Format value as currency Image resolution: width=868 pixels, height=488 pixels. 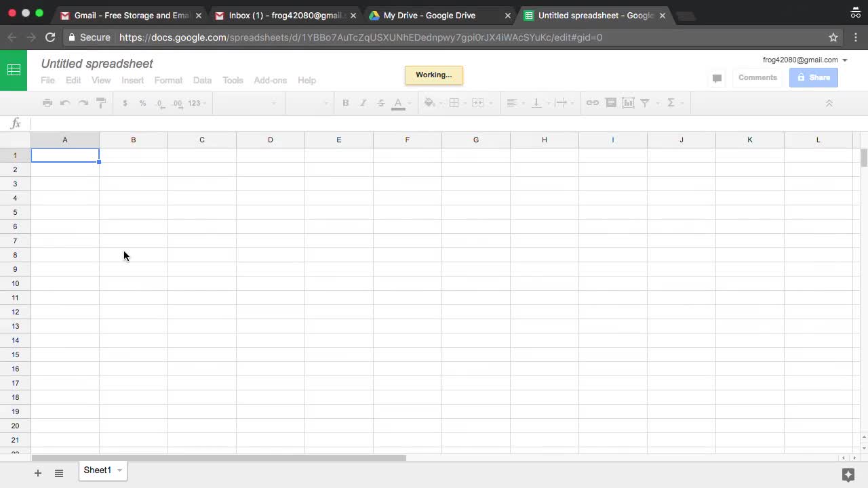click(x=125, y=103)
